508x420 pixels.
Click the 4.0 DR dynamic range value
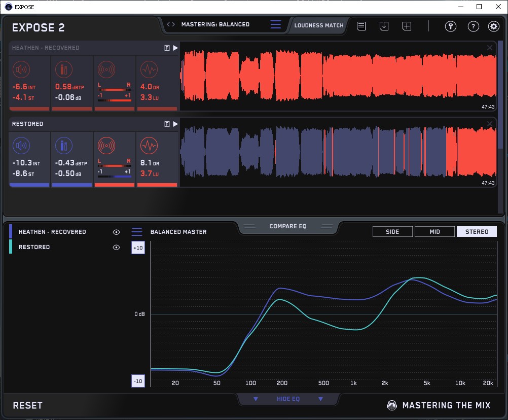coord(150,87)
